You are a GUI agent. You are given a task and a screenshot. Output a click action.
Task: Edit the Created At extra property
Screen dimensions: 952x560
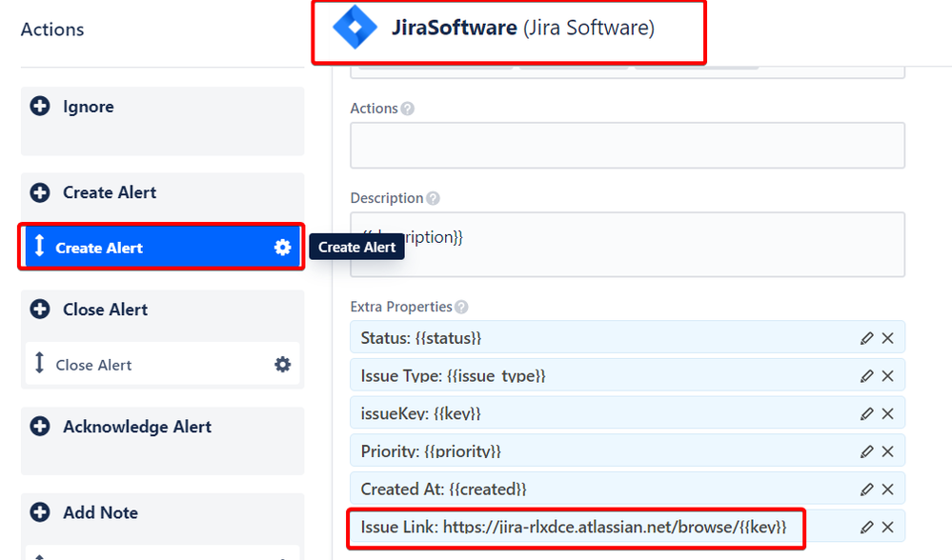(866, 489)
